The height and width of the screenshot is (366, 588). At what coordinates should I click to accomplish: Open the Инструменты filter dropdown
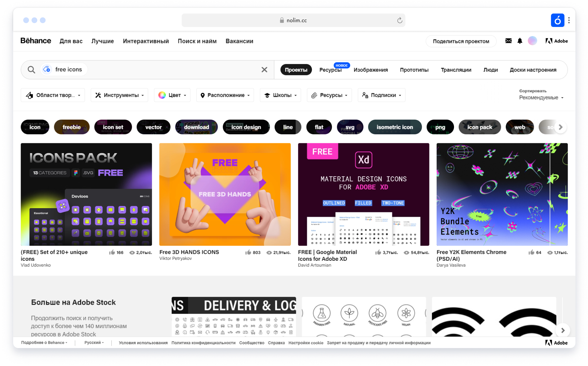coord(119,95)
